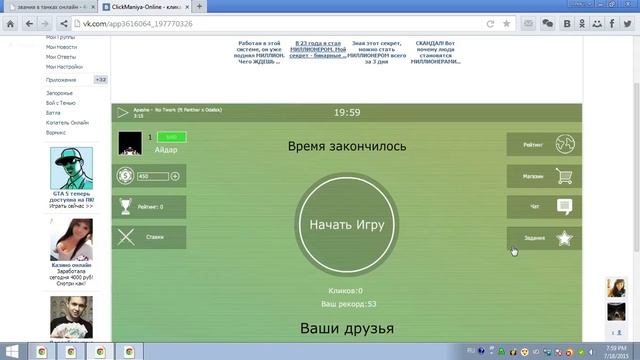Open Бой с Тенью app link
640x360 pixels.
(x=60, y=103)
